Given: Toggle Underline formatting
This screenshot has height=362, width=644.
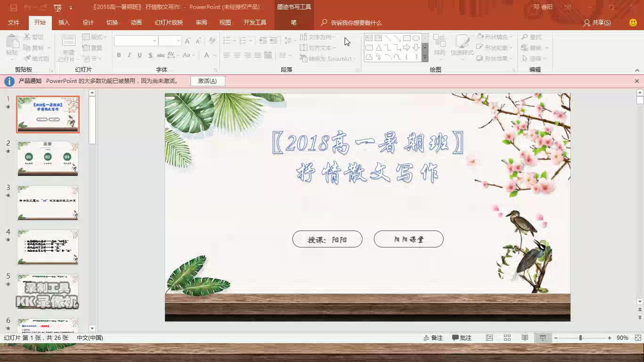Looking at the screenshot, I should tap(140, 55).
